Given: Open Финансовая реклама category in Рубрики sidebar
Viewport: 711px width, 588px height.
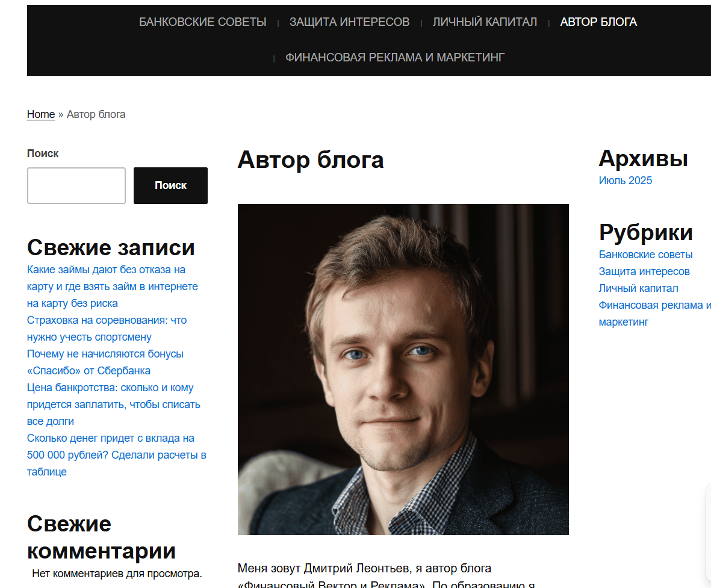Looking at the screenshot, I should tap(654, 314).
